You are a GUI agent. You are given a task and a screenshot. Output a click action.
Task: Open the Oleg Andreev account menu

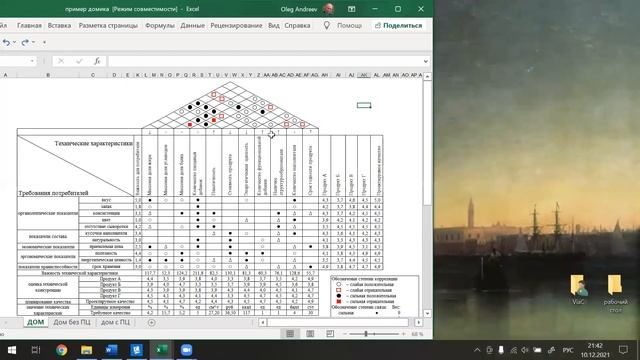click(x=306, y=9)
